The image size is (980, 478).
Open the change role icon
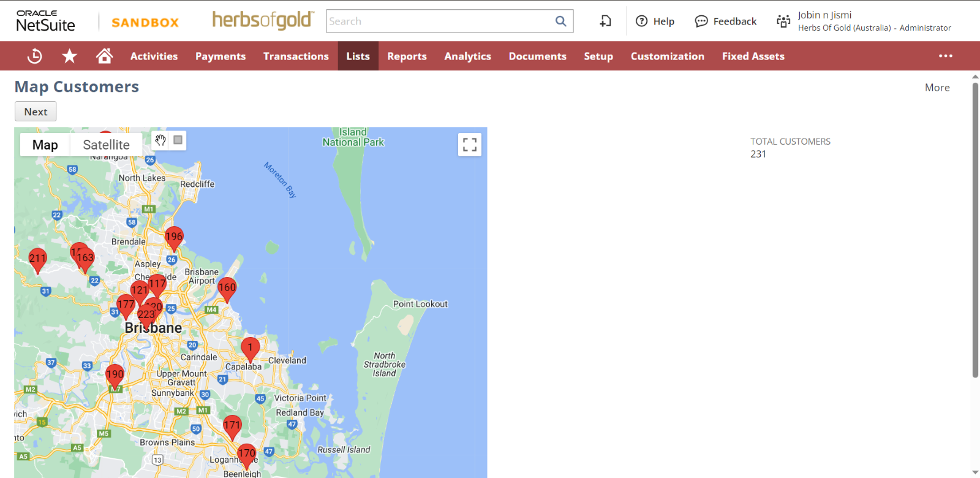coord(783,21)
